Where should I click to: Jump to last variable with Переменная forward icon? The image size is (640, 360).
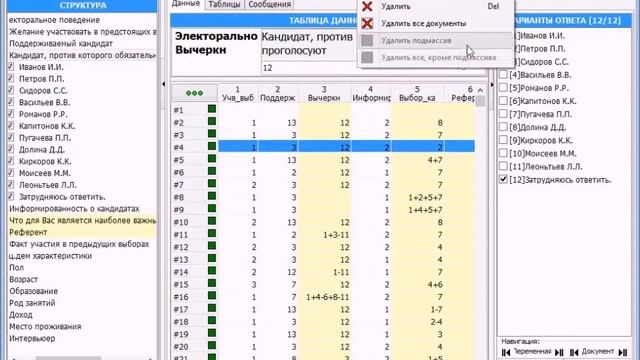coord(560,352)
